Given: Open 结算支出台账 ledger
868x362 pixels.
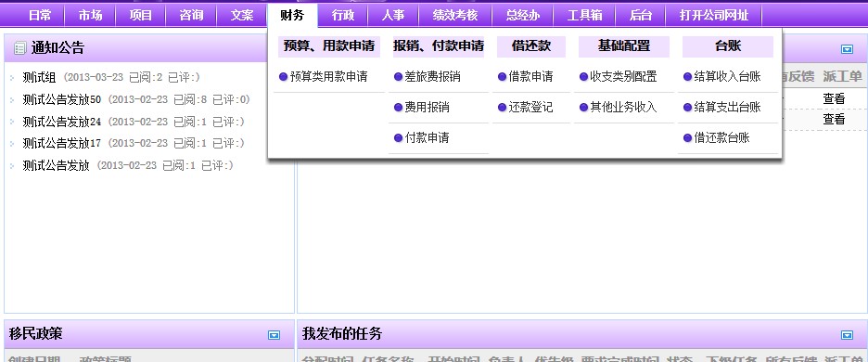Looking at the screenshot, I should [x=727, y=108].
